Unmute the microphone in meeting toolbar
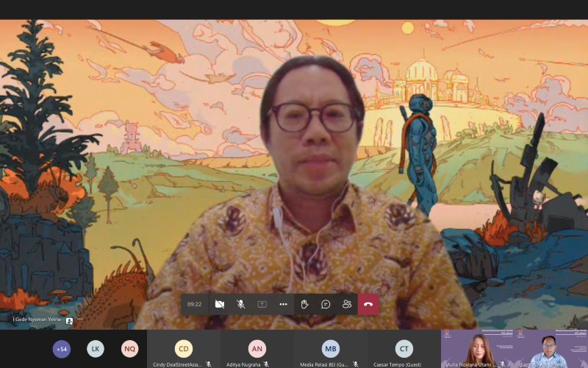Image resolution: width=588 pixels, height=368 pixels. 241,304
